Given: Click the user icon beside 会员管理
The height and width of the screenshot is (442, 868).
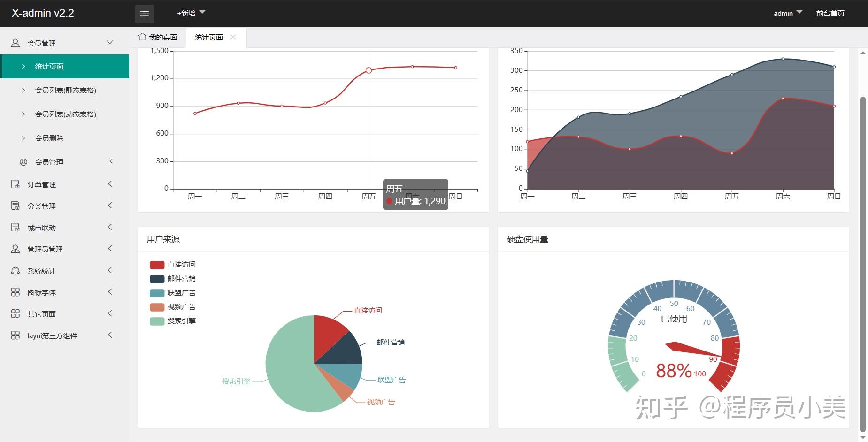Looking at the screenshot, I should [x=15, y=43].
